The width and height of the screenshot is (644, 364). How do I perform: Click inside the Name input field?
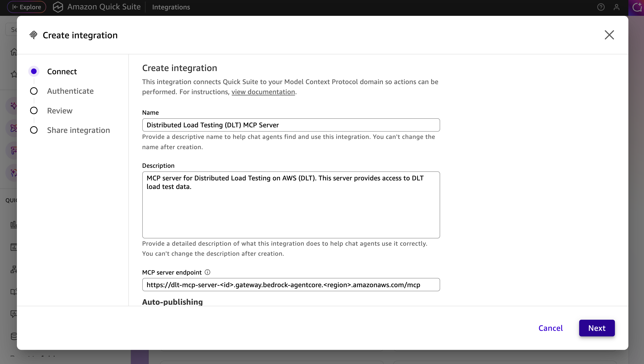291,125
